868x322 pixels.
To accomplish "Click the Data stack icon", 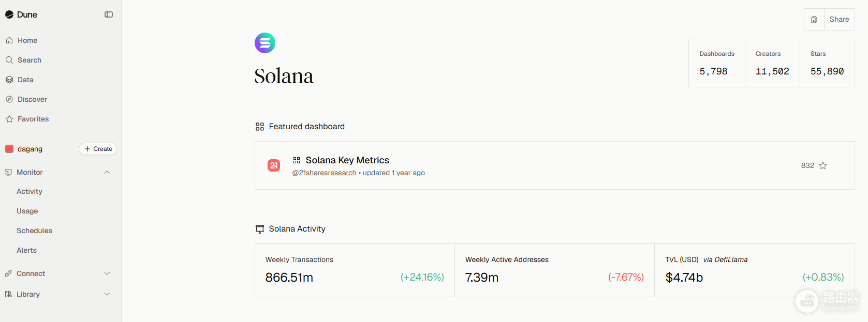I will click(9, 80).
